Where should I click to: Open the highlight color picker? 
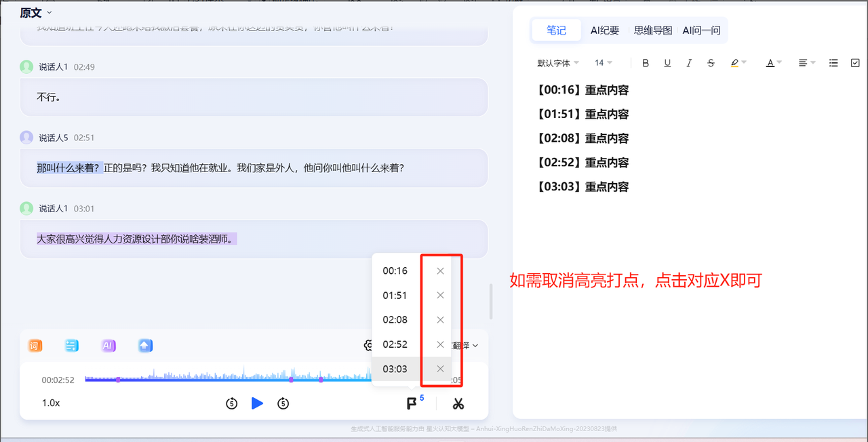[738, 63]
